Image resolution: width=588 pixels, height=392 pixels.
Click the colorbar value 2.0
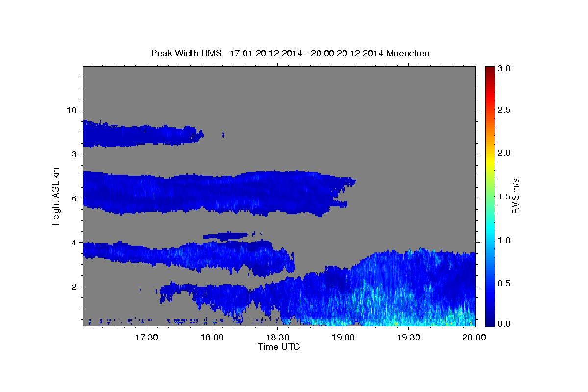click(x=504, y=153)
